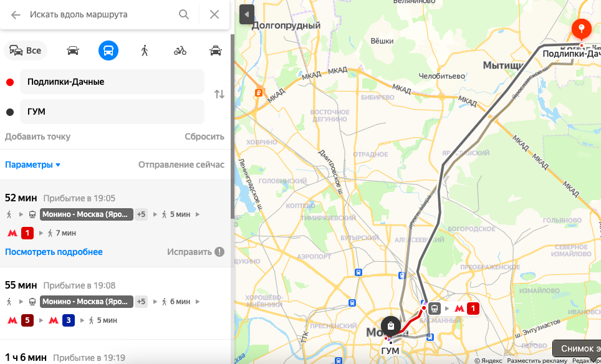The width and height of the screenshot is (601, 364).
Task: Select public transport bus mode
Action: [x=108, y=50]
